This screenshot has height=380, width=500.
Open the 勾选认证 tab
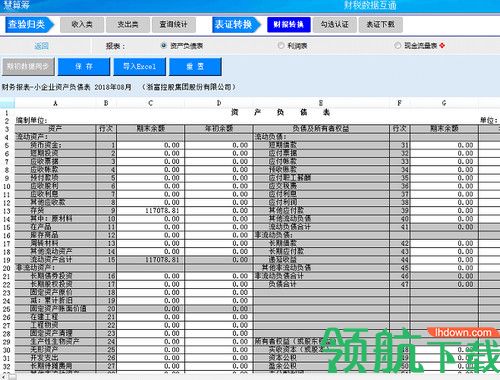335,24
